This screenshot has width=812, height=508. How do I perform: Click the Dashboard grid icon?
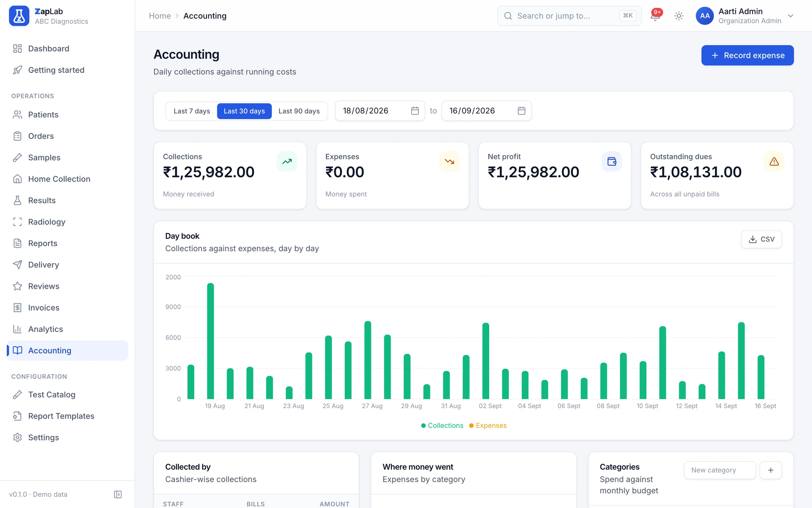tap(17, 48)
